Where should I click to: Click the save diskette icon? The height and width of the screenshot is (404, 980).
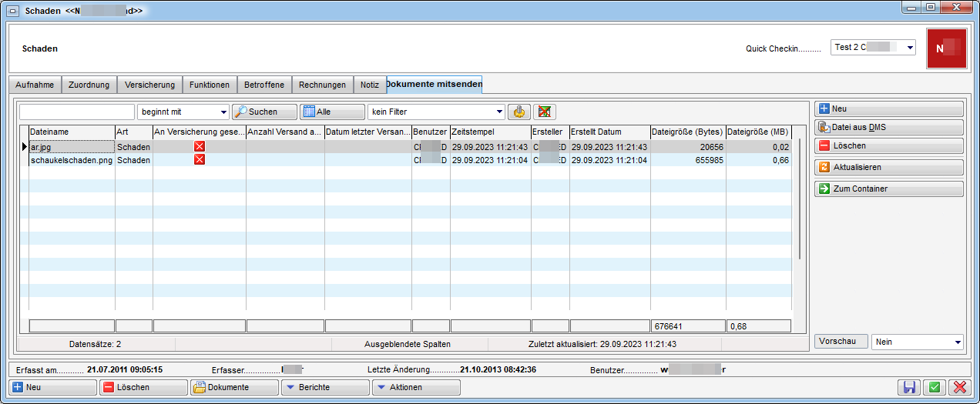click(909, 387)
